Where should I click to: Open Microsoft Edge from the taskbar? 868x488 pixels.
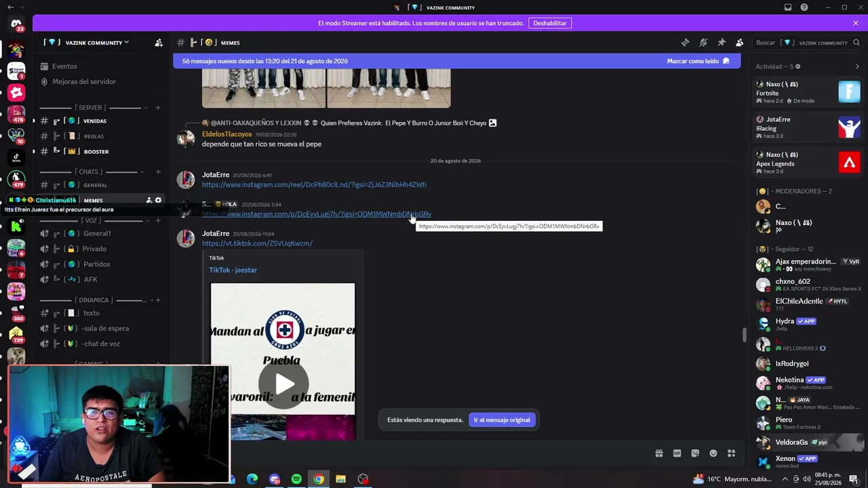click(252, 479)
